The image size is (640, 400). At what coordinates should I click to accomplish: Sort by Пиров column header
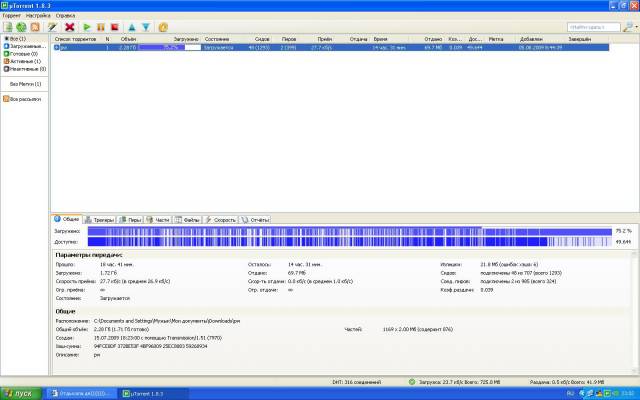[289, 39]
